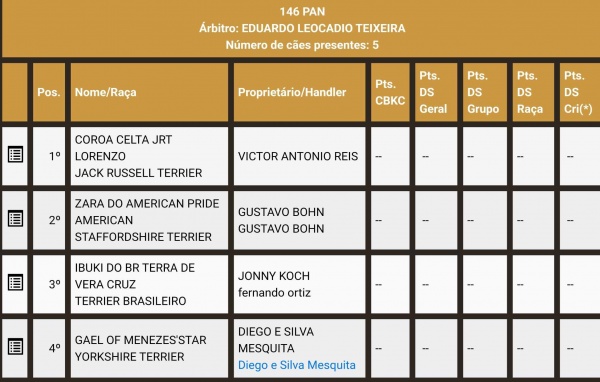Click handler name fernando ortiz
This screenshot has height=382, width=600.
(274, 293)
